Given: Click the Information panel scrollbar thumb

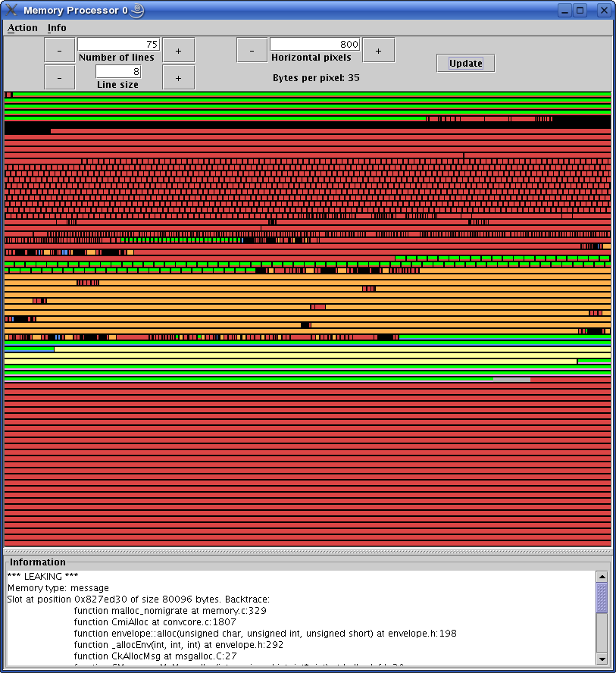Looking at the screenshot, I should [602, 597].
